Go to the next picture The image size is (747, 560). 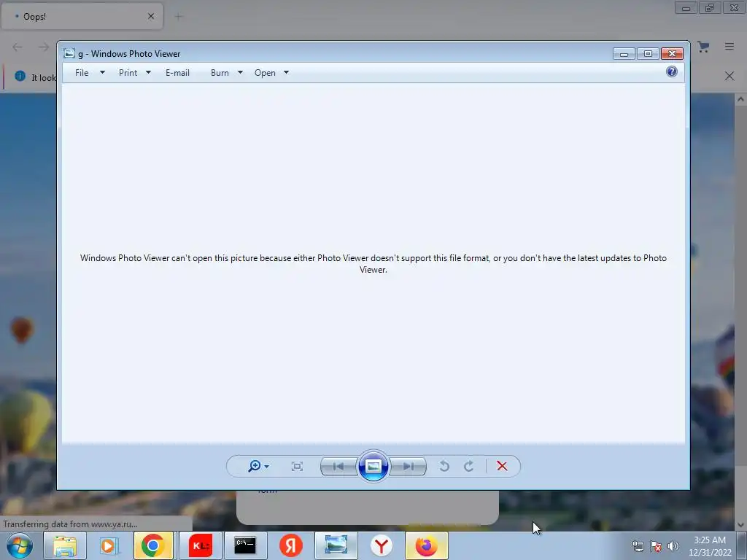[x=409, y=466]
